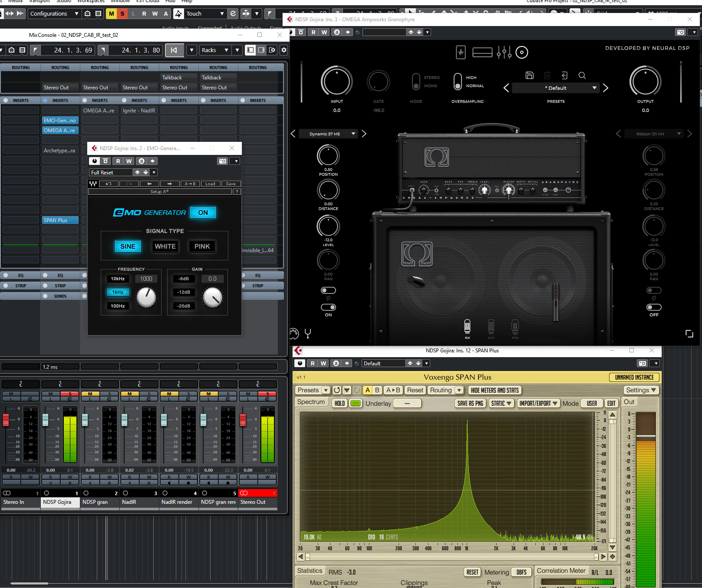Set frequency to 10kHz preset
This screenshot has height=588, width=702.
(118, 279)
